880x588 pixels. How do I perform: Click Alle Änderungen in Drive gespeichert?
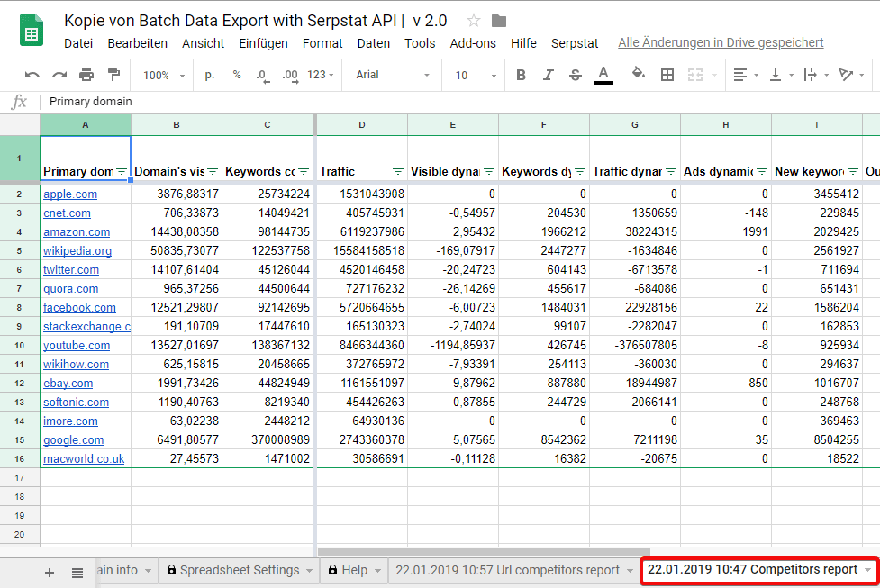721,42
